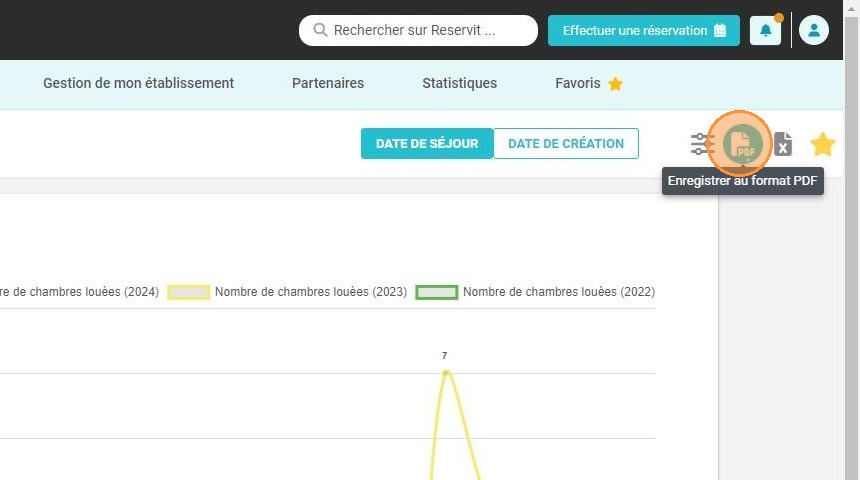
Task: Open the filter sliders settings icon
Action: coord(701,144)
